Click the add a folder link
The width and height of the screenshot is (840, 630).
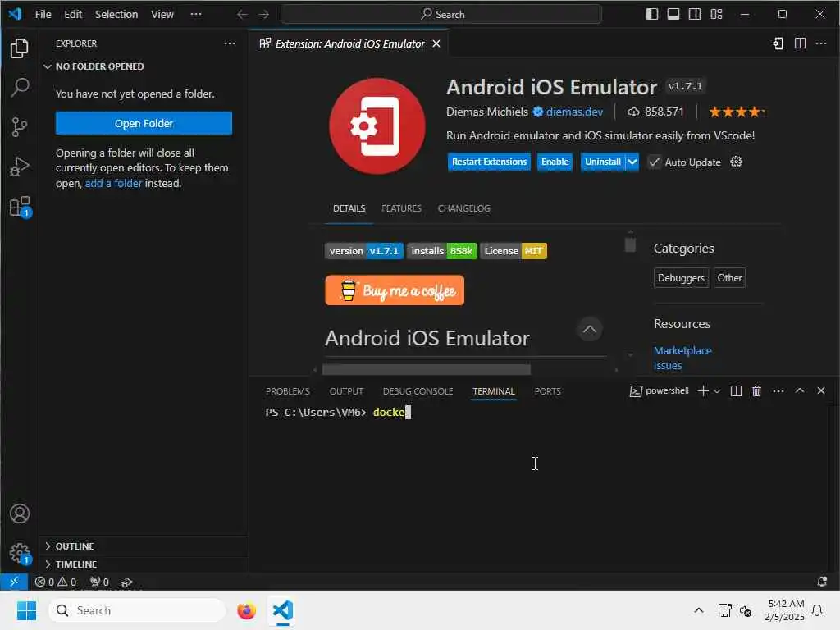[x=113, y=183]
